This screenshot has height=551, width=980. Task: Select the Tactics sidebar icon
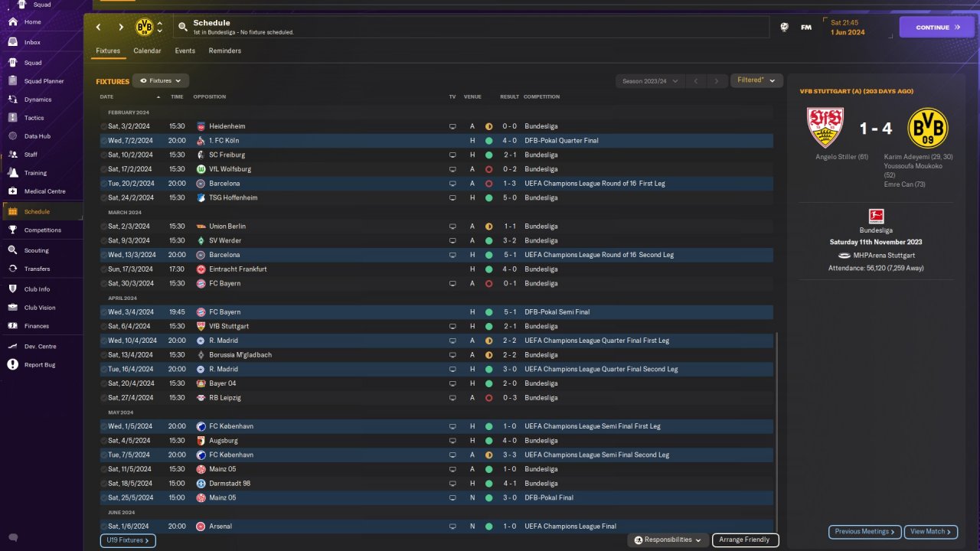coord(13,118)
